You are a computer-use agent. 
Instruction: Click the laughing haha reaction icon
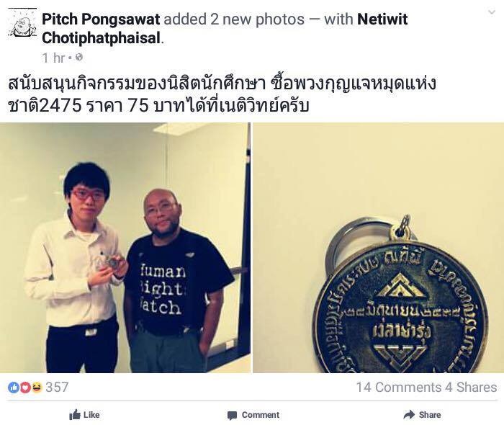[37, 388]
